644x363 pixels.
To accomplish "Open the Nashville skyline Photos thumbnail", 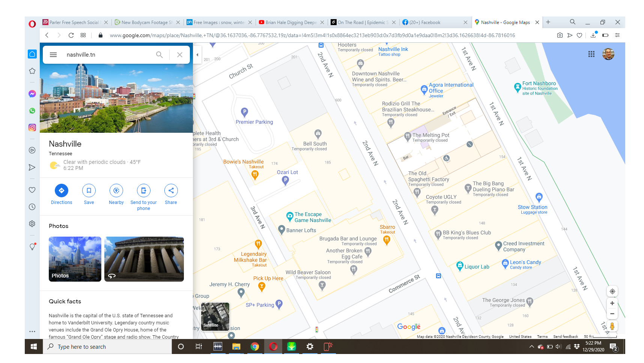I will [x=75, y=259].
